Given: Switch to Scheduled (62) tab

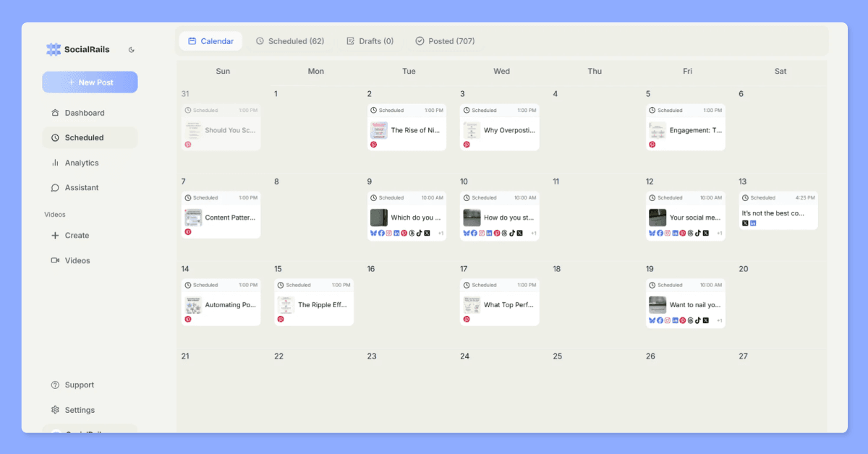Looking at the screenshot, I should click(290, 41).
